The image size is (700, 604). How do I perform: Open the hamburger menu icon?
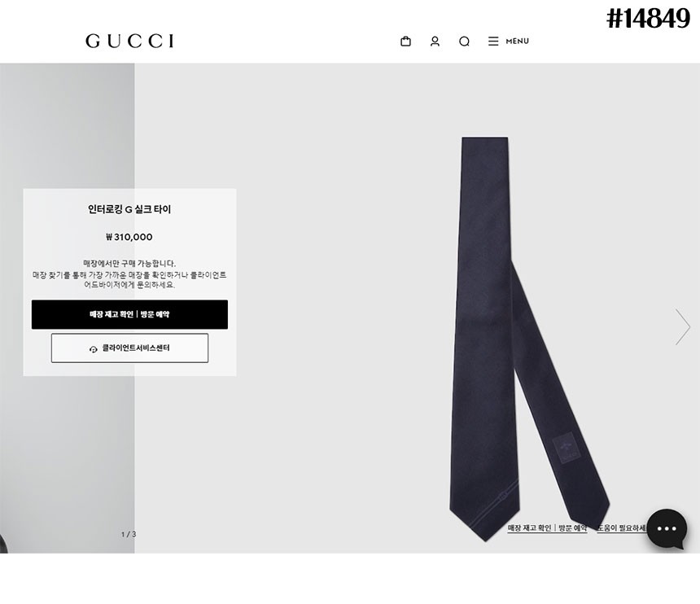point(493,41)
